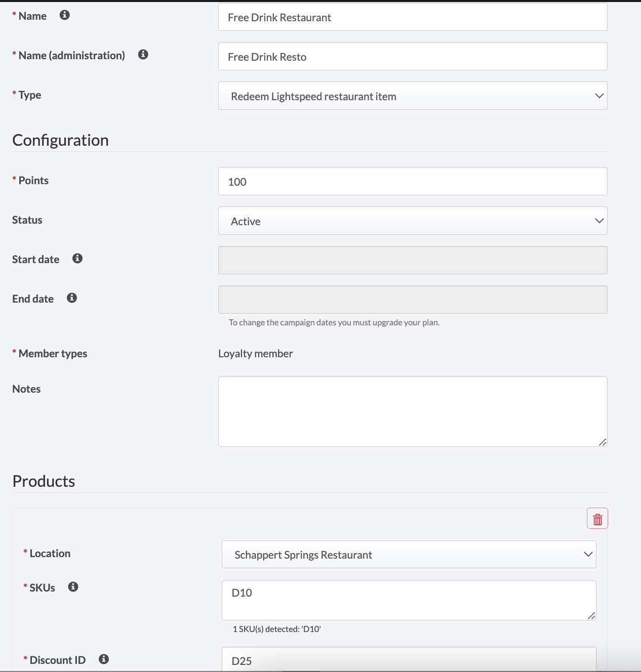Click the disabled End date field
Screen dimensions: 641x672
pos(413,300)
